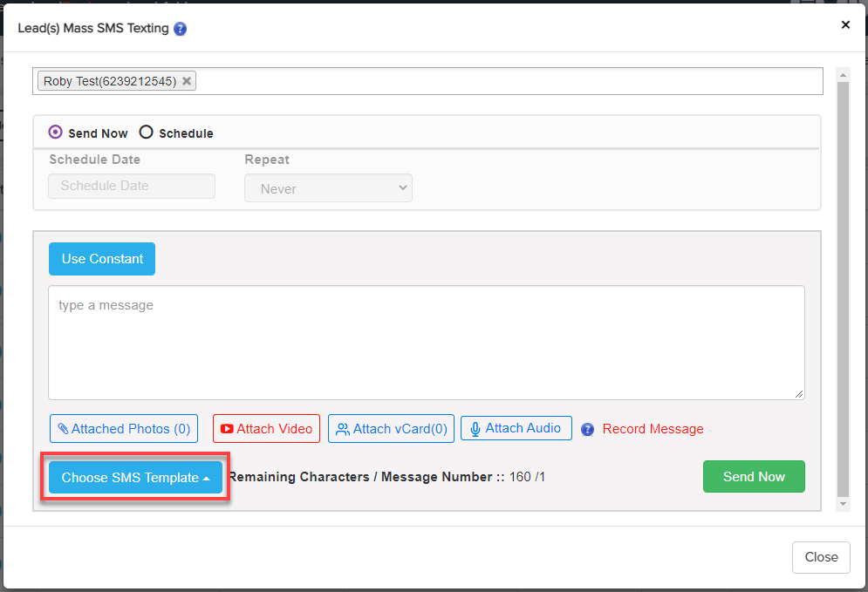Open Attached Photos (0) paperclip button

point(124,429)
